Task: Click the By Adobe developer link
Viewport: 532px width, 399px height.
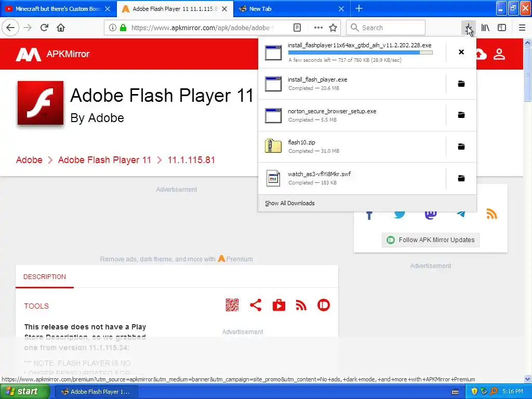Action: pyautogui.click(x=97, y=118)
